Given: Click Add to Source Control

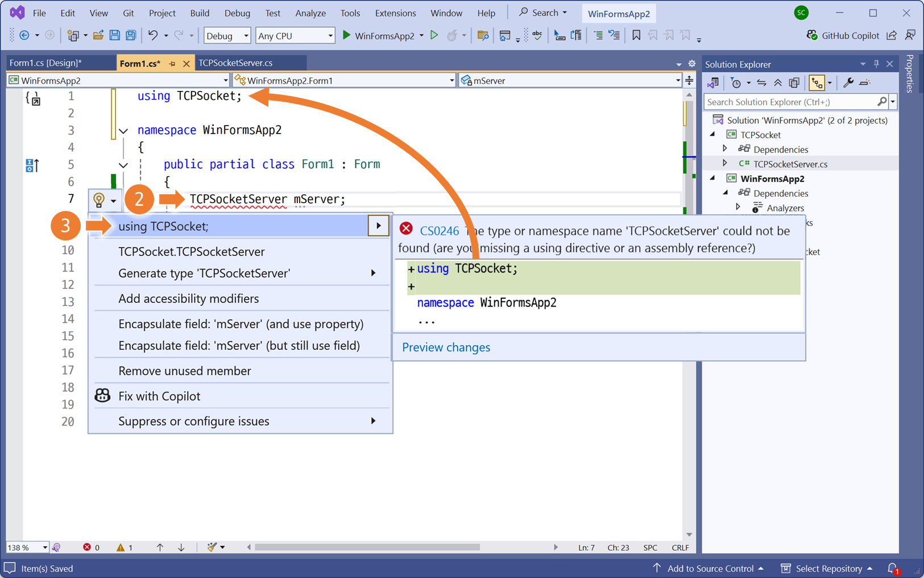Looking at the screenshot, I should [708, 568].
